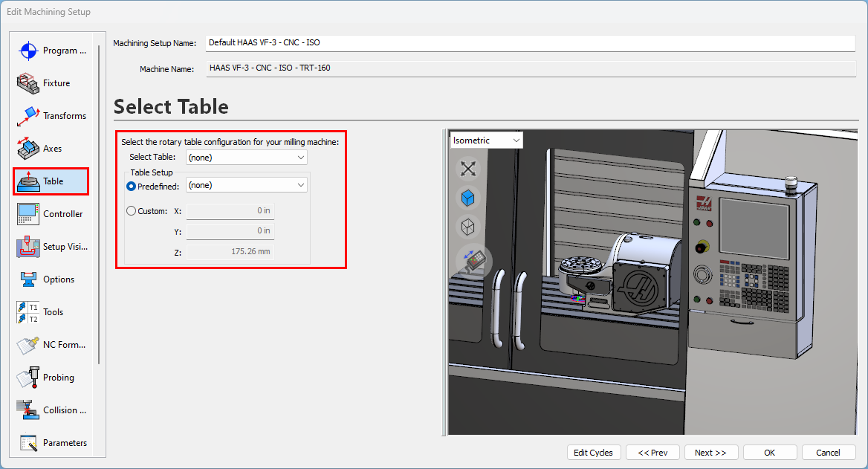This screenshot has width=868, height=469.
Task: Click the Custom Y offset field
Action: click(230, 231)
